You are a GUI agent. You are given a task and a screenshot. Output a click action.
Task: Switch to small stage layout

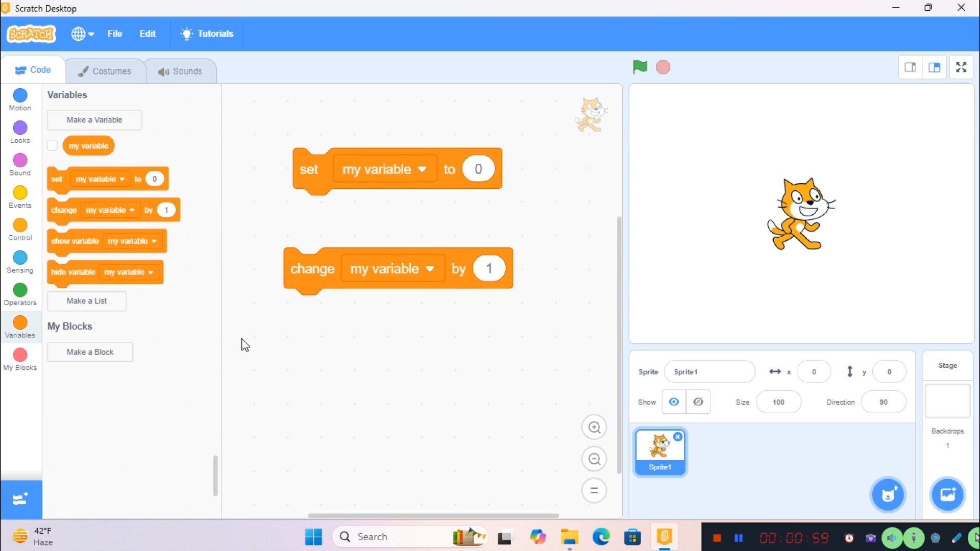coord(910,67)
